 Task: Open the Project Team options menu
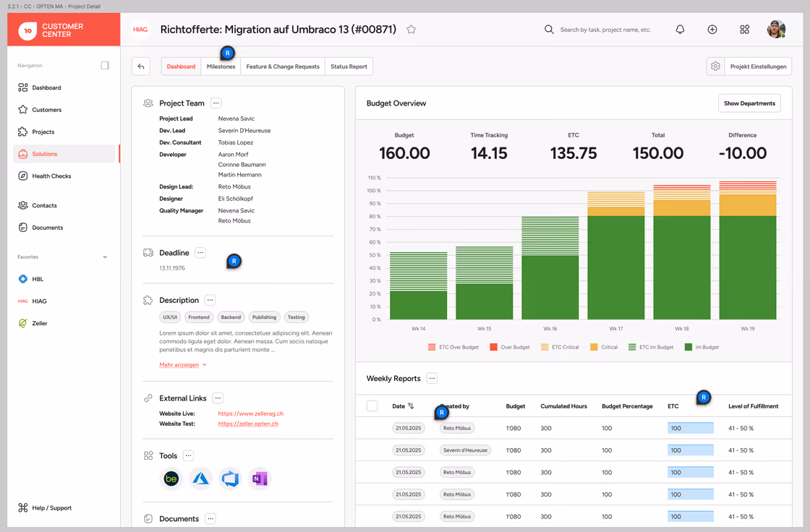coord(216,103)
